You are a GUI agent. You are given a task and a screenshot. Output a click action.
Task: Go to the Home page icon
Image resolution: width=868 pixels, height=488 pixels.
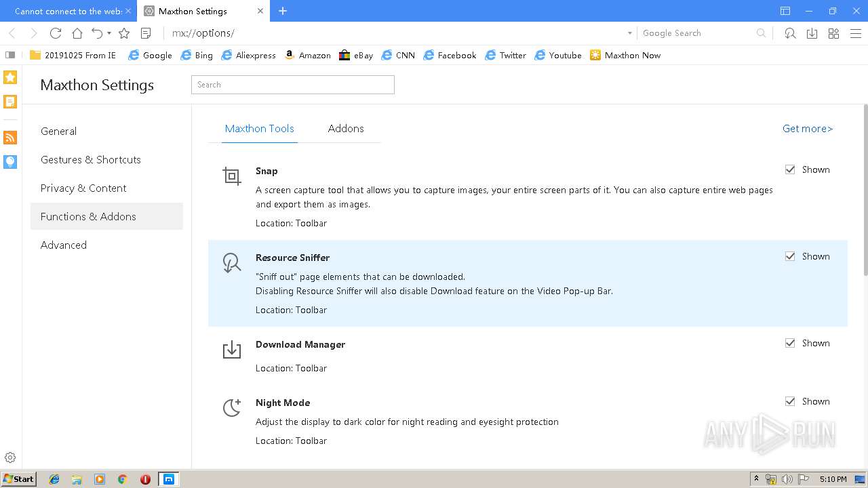77,33
